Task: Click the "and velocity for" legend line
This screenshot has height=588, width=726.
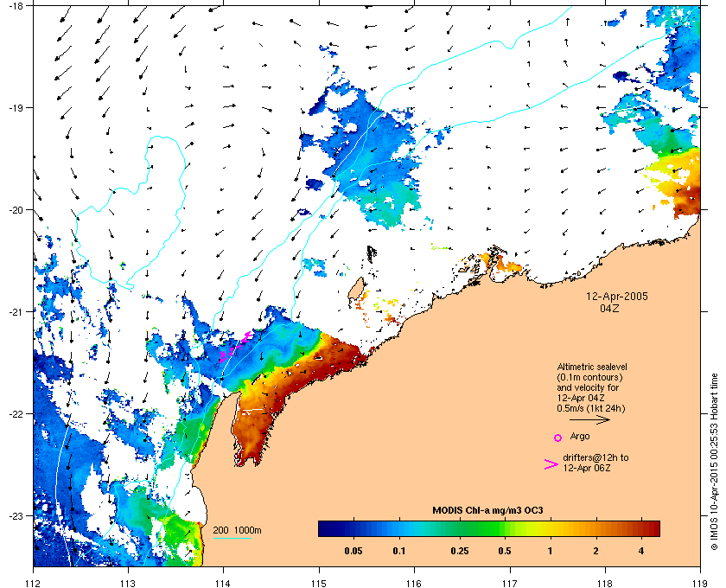Action: click(x=588, y=387)
